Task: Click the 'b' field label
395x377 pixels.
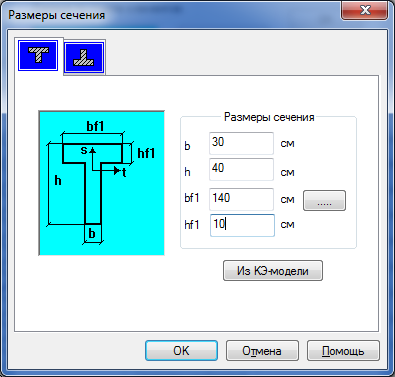Action: 187,146
